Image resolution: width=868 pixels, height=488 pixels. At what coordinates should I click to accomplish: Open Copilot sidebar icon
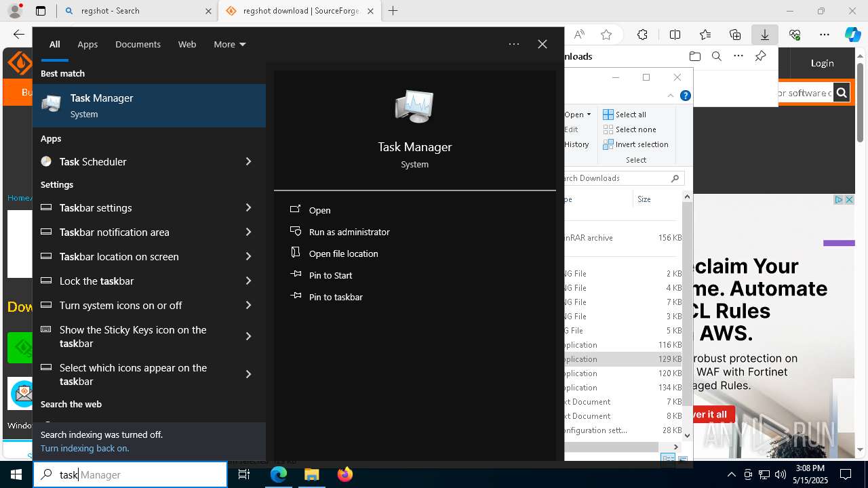[x=852, y=35]
